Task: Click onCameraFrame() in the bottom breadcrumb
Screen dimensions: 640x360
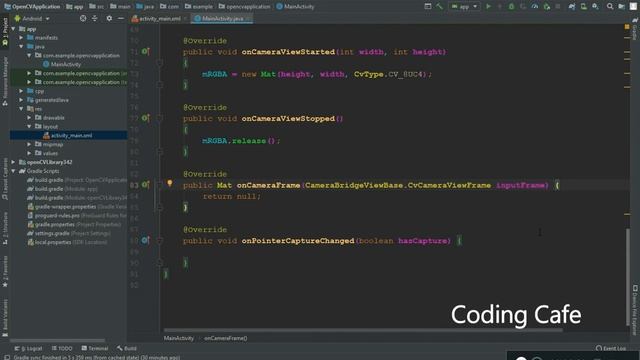Action: click(226, 338)
